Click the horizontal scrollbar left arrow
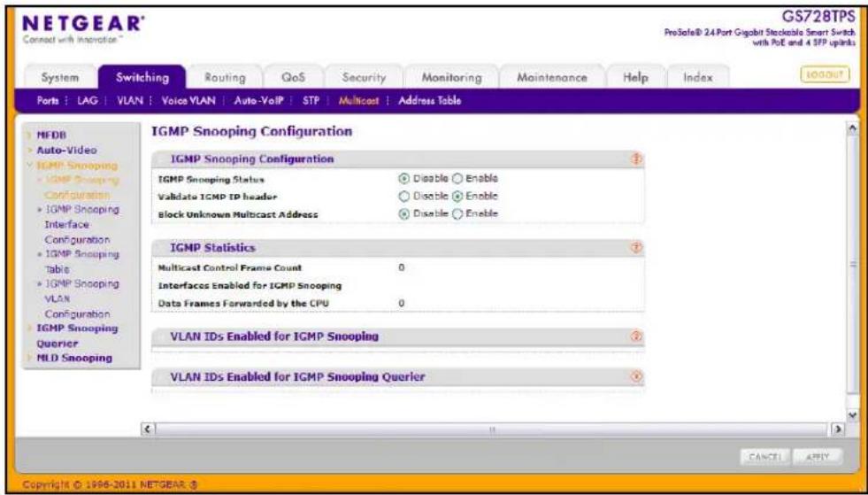Screen dimensions: 868x495 pos(147,429)
